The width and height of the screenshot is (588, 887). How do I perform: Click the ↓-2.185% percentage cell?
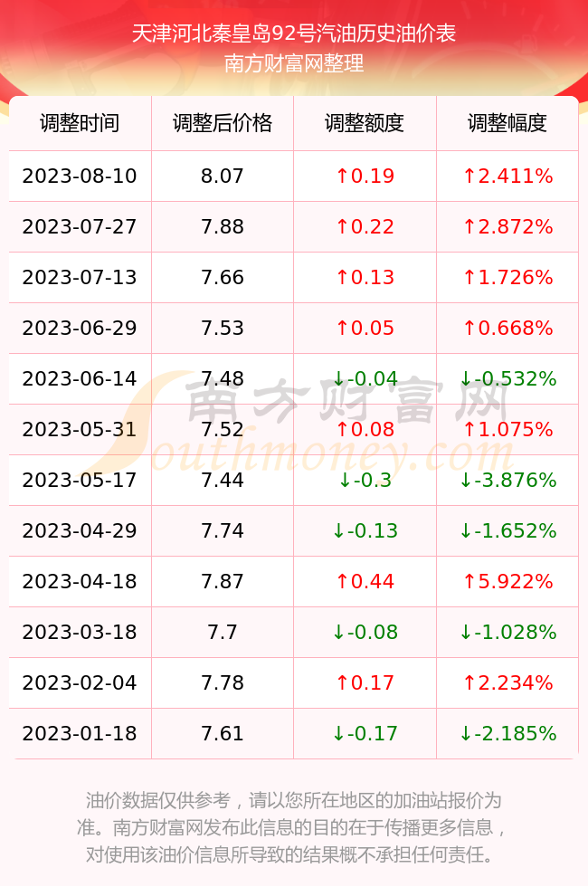pyautogui.click(x=507, y=734)
